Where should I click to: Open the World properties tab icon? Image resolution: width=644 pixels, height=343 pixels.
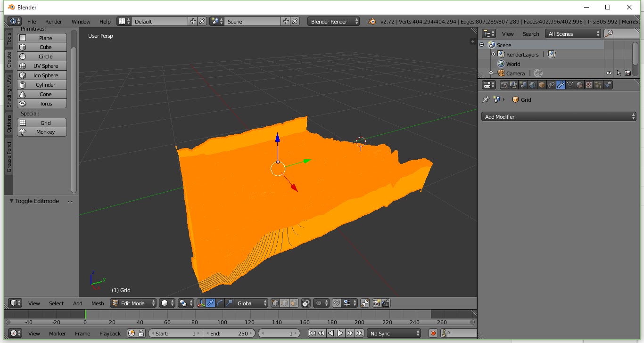pyautogui.click(x=532, y=85)
